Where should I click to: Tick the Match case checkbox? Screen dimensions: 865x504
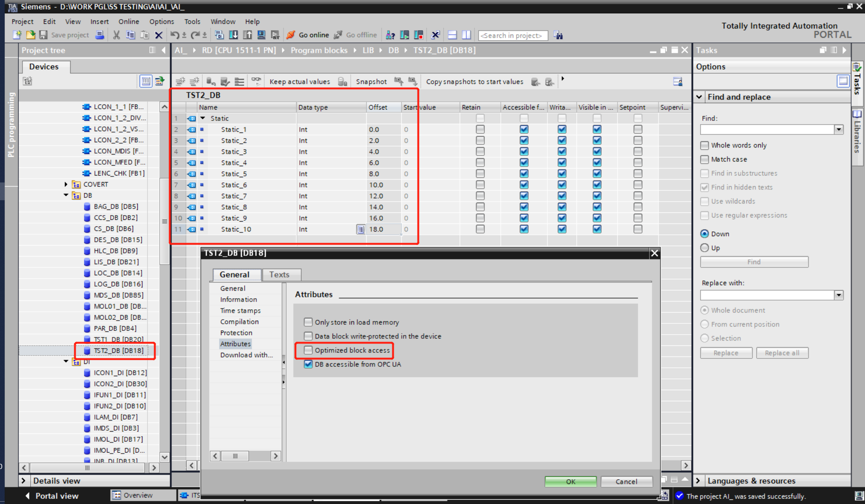tap(705, 159)
